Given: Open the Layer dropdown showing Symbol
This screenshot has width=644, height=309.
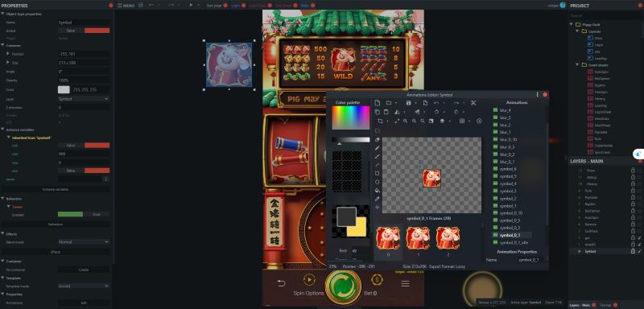Looking at the screenshot, I should (84, 99).
